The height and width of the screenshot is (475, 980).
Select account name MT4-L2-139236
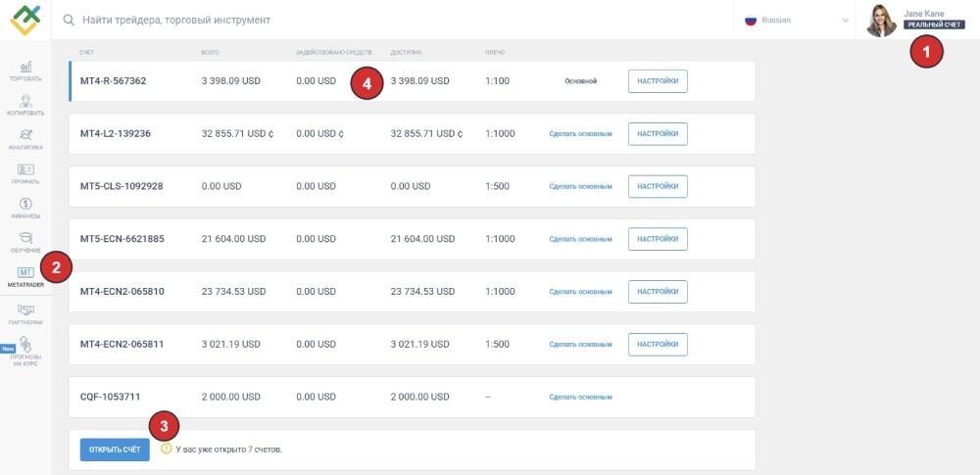coord(116,134)
